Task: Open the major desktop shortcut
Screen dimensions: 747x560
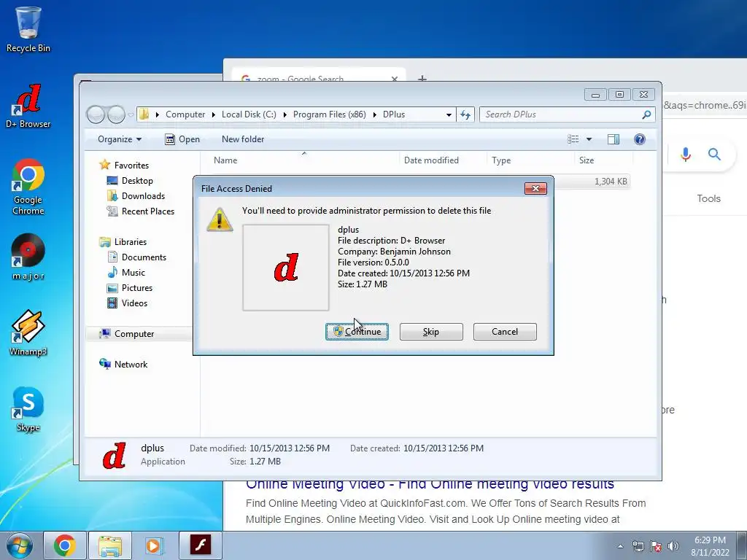Action: click(28, 257)
